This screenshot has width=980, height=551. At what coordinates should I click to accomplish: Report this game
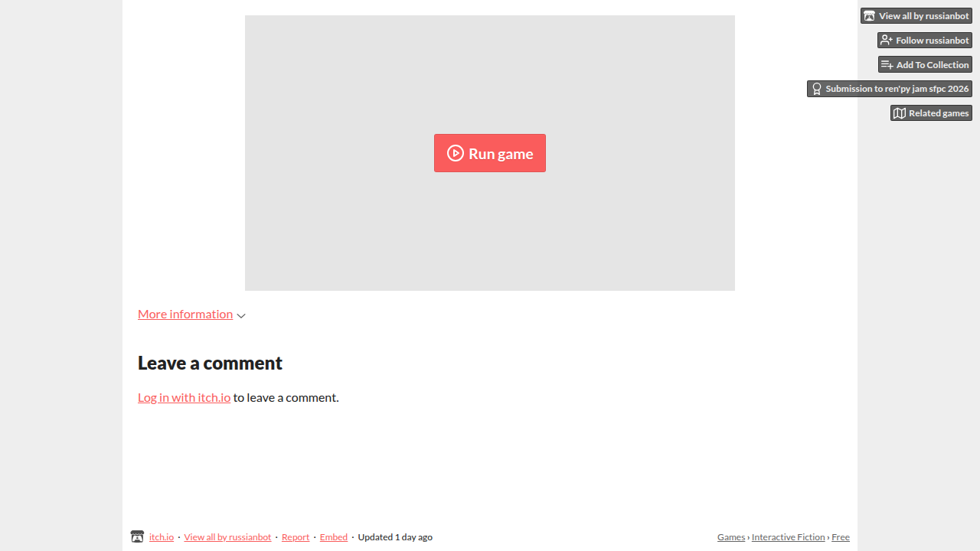(296, 537)
